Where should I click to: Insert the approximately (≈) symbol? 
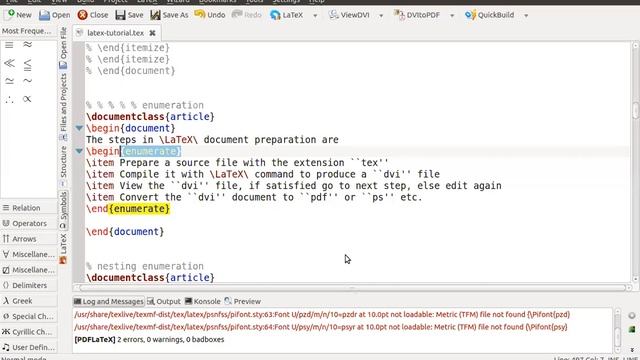click(x=27, y=44)
